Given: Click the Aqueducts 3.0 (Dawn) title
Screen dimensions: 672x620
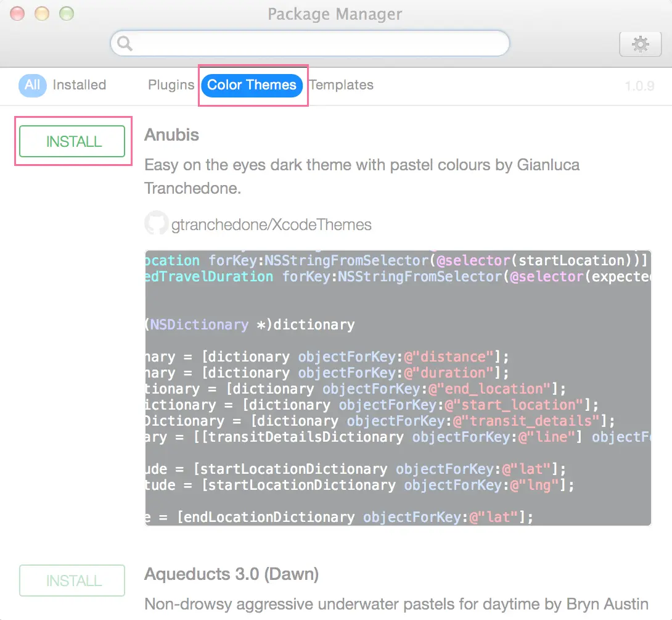Looking at the screenshot, I should [x=231, y=574].
